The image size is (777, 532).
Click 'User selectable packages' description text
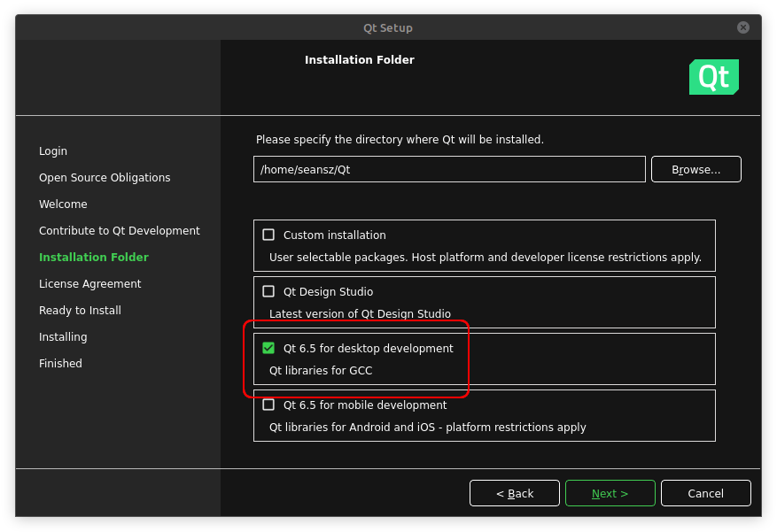pyautogui.click(x=486, y=258)
